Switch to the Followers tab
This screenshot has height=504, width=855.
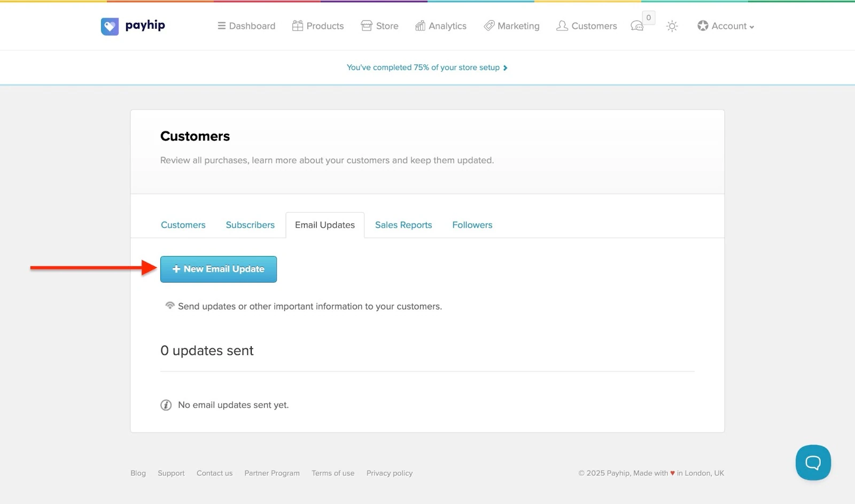[x=472, y=225]
